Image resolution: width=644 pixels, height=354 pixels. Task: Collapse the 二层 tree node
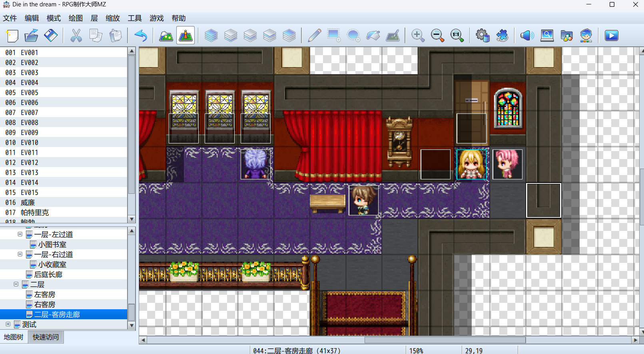coord(16,284)
